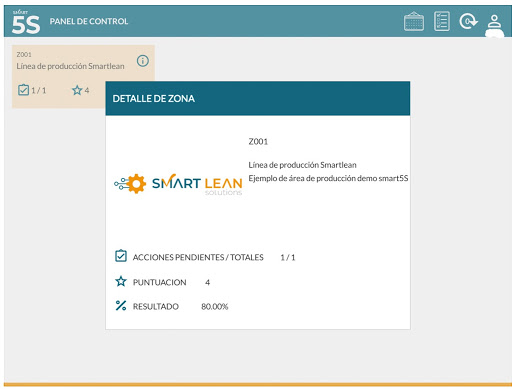Click the PUNTUACION value 4
Viewport: 512px width, 389px height.
pyautogui.click(x=207, y=282)
